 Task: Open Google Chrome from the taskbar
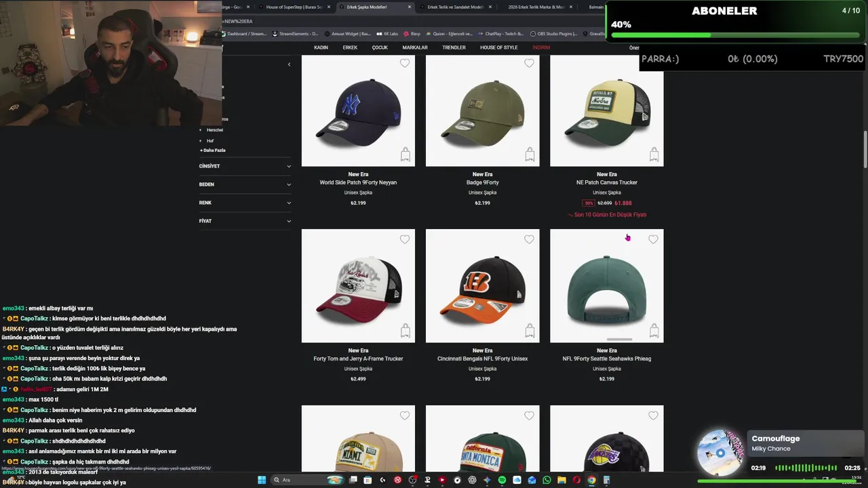pos(591,480)
